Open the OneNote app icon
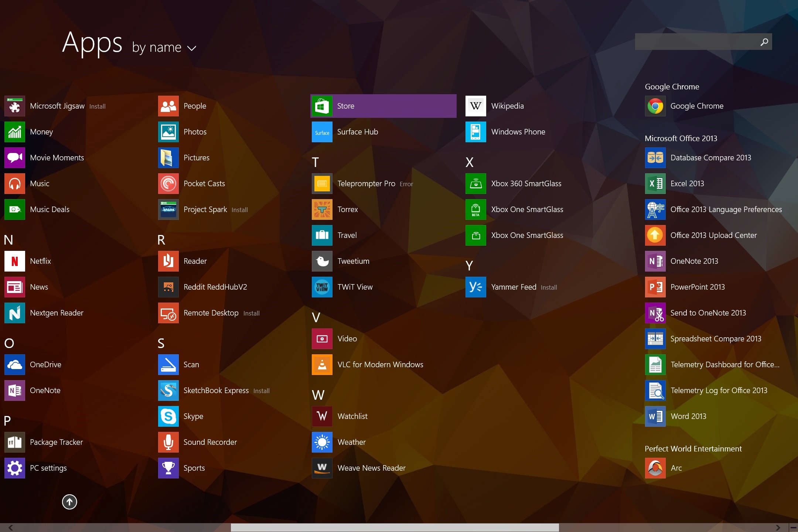Screen dimensions: 798x532 [x=15, y=391]
